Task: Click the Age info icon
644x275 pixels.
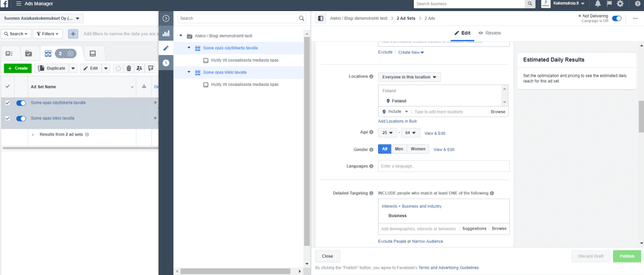Action: tap(371, 133)
